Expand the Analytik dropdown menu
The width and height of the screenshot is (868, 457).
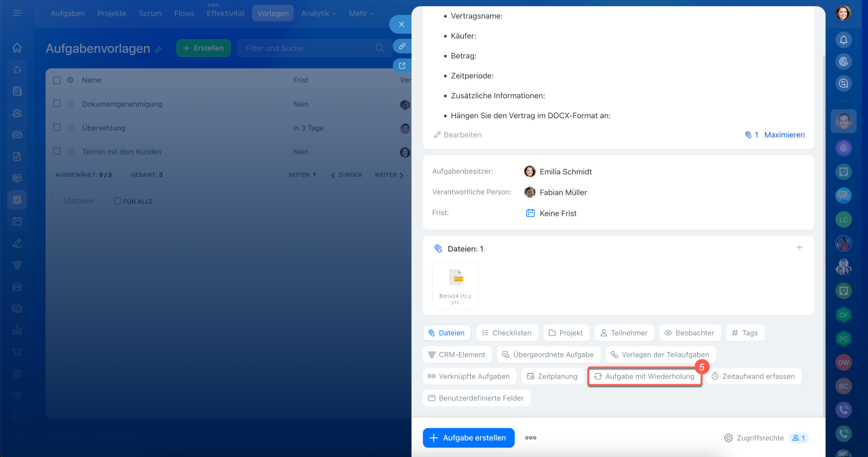pyautogui.click(x=318, y=14)
